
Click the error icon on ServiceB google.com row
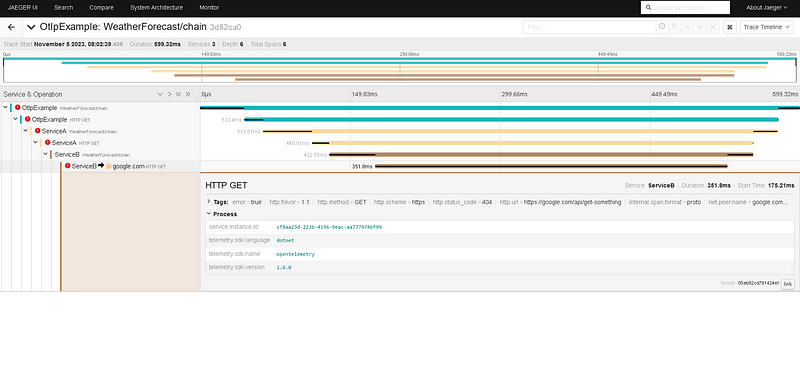67,166
